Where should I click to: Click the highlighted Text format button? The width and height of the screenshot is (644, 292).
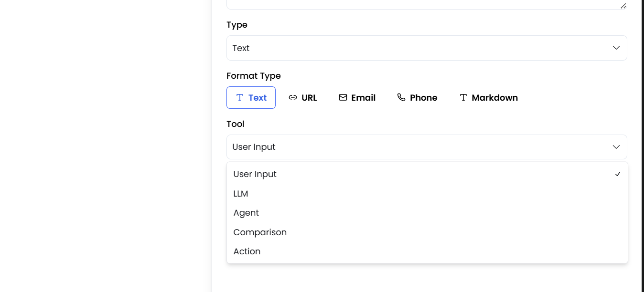point(251,97)
